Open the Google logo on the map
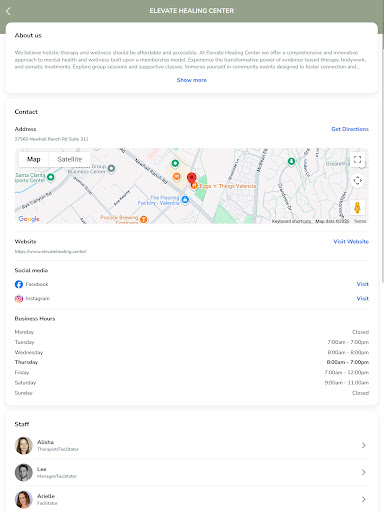The image size is (384, 512). coord(29,219)
